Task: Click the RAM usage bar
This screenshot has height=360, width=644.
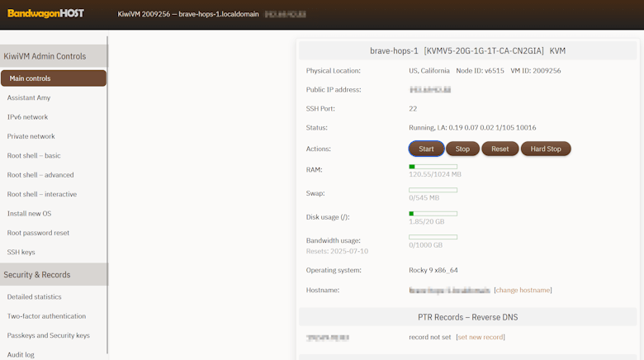Action: click(x=433, y=167)
